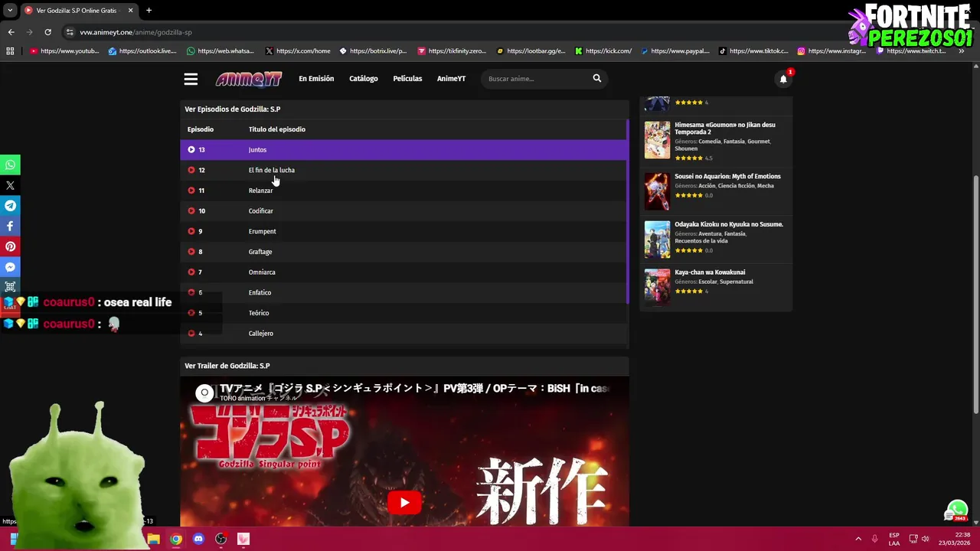Open the notifications bell
The height and width of the screenshot is (551, 980).
tap(783, 79)
